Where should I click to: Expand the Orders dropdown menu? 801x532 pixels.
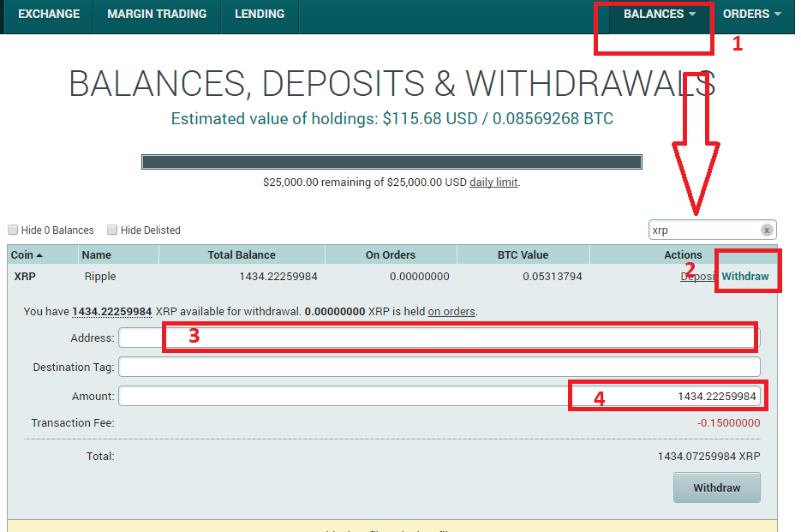752,15
